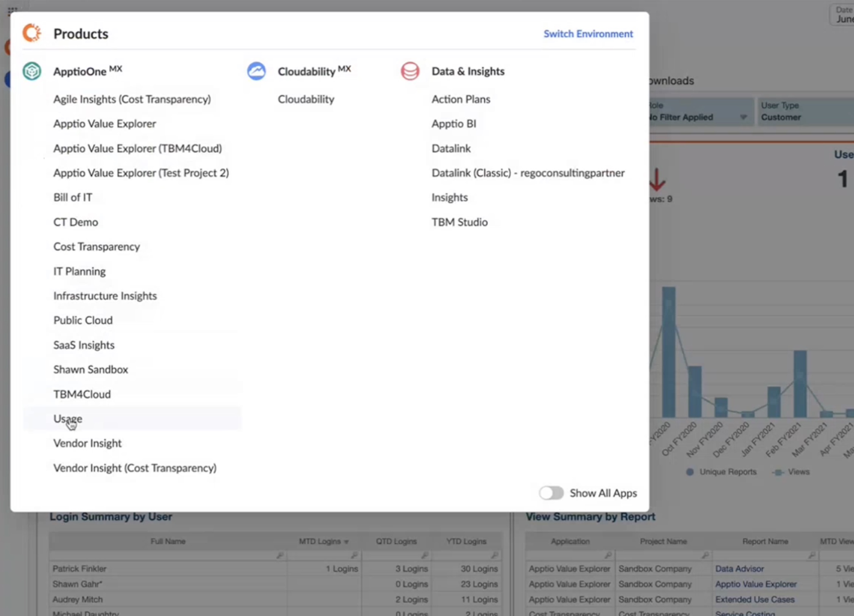854x616 pixels.
Task: Click the Data & Insights red database icon
Action: (x=410, y=71)
